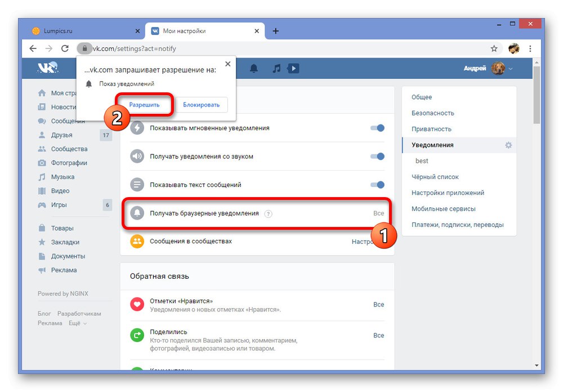Go to Игры in left sidebar
563x392 pixels.
tap(59, 205)
